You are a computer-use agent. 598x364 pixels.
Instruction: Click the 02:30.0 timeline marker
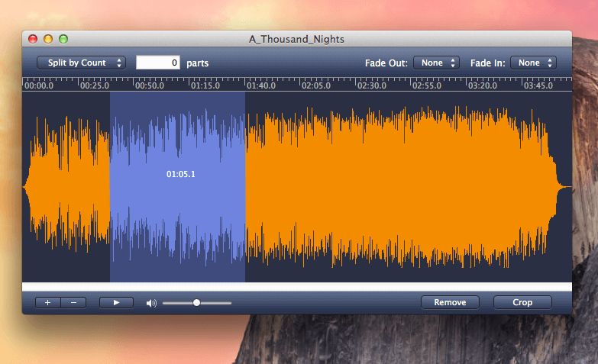tap(372, 85)
